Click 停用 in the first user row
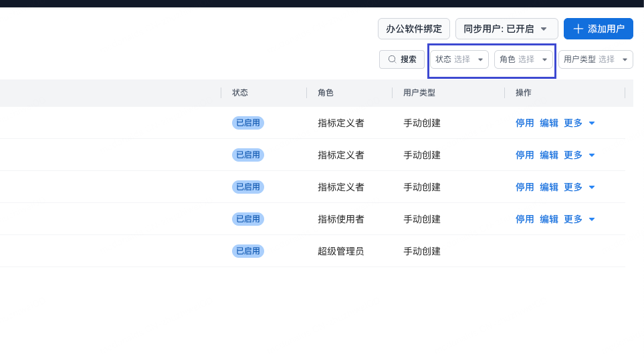The image size is (644, 358). tap(525, 123)
